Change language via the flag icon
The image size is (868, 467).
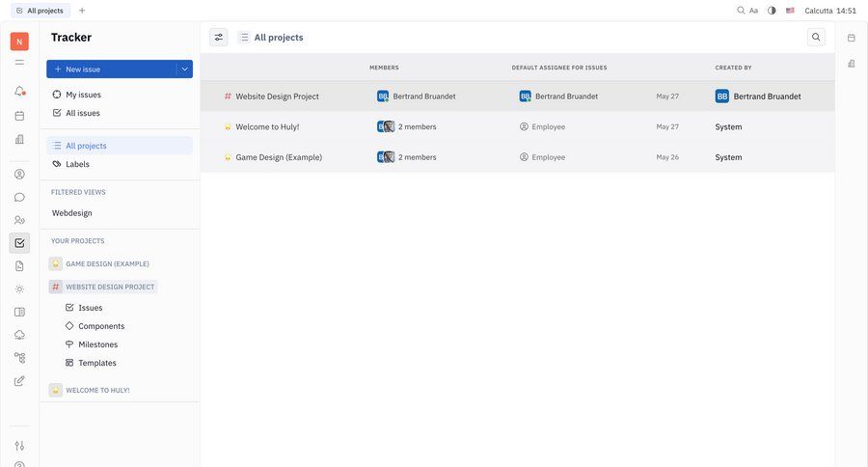coord(791,11)
